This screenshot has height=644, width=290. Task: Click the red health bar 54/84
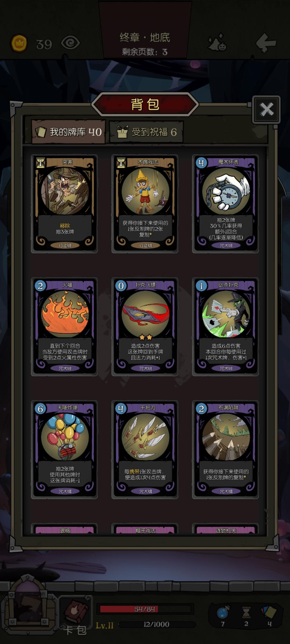[x=145, y=609]
